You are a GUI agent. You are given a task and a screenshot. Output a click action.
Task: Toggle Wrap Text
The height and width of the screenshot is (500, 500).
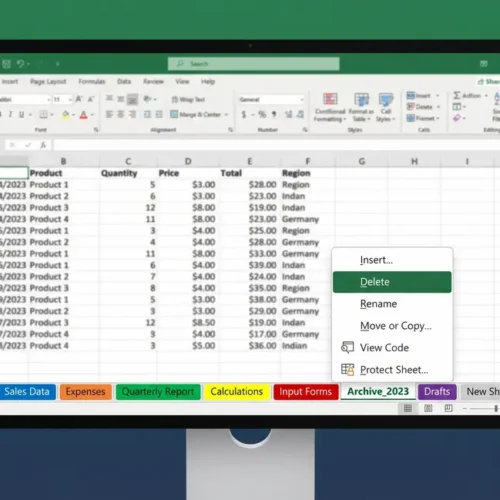(x=188, y=99)
